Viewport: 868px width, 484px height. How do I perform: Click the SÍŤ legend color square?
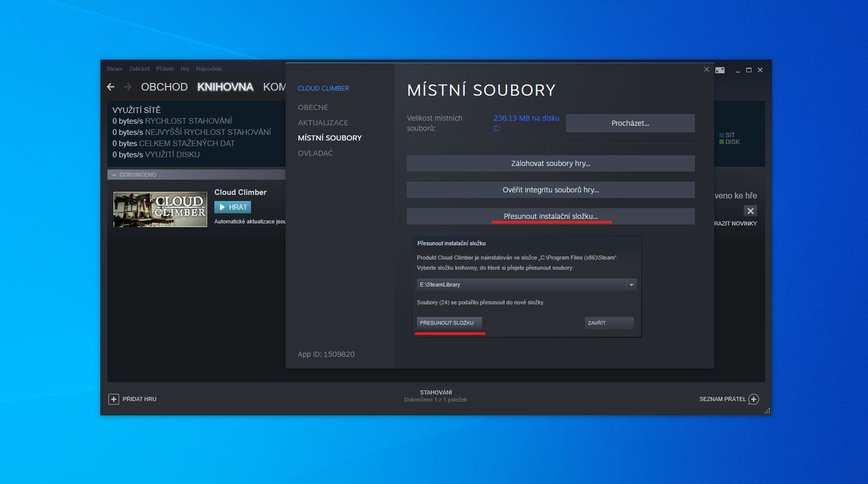click(721, 135)
